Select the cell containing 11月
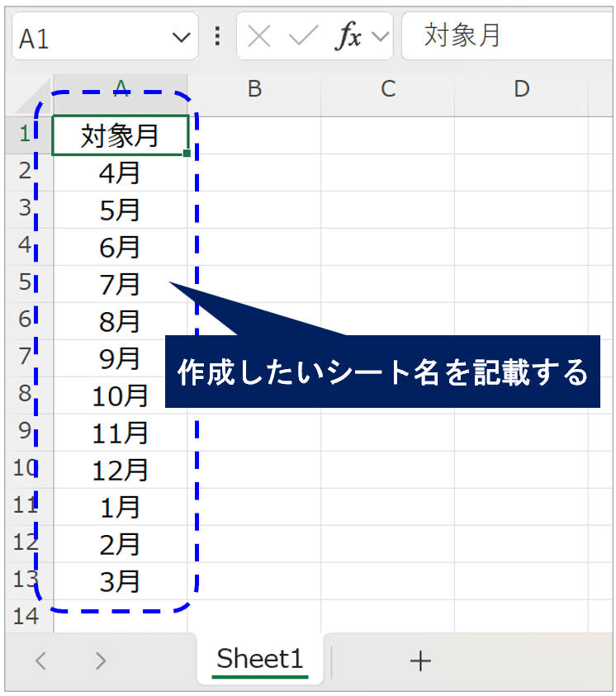Screen dimensions: 616x696 pos(121,433)
